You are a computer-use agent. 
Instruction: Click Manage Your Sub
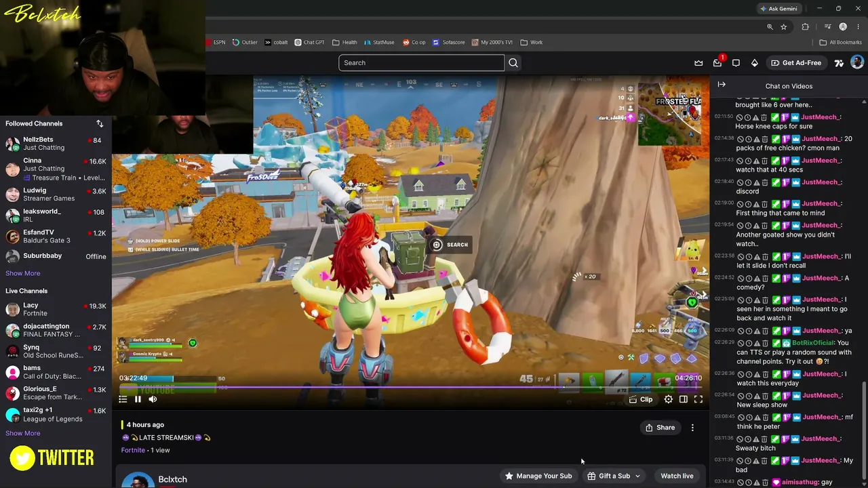(x=538, y=476)
